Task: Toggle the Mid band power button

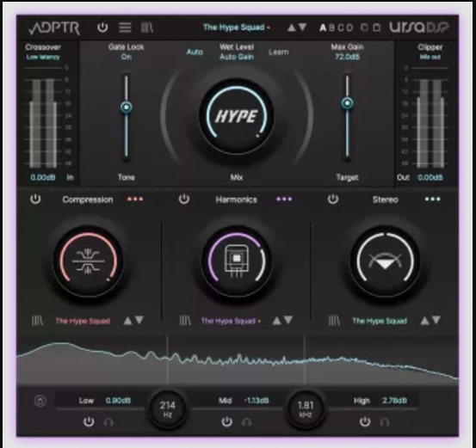Action: (226, 422)
